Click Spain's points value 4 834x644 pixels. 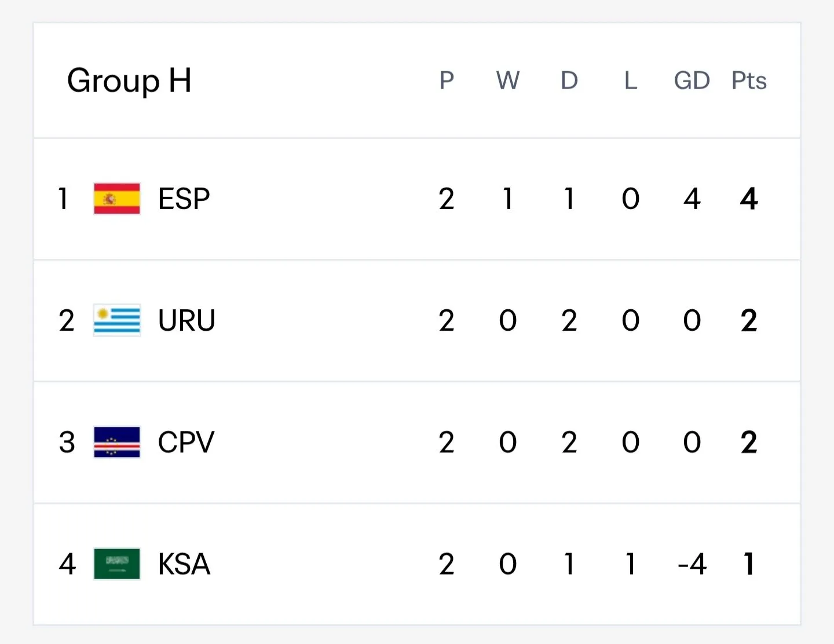click(x=749, y=199)
